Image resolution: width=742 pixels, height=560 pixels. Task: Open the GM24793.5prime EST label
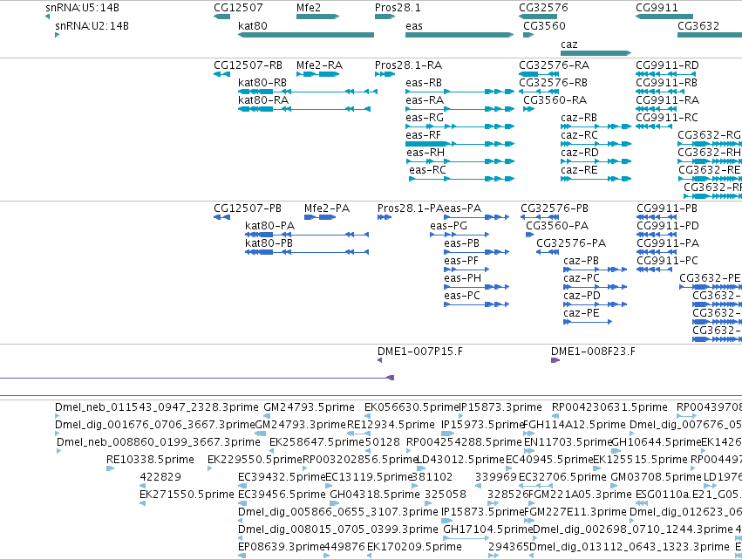[x=309, y=407]
